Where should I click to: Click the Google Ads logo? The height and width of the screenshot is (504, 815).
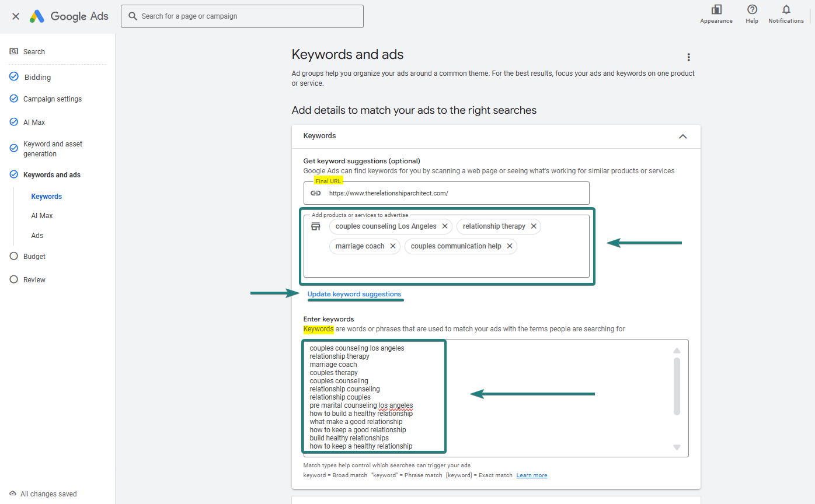click(69, 16)
